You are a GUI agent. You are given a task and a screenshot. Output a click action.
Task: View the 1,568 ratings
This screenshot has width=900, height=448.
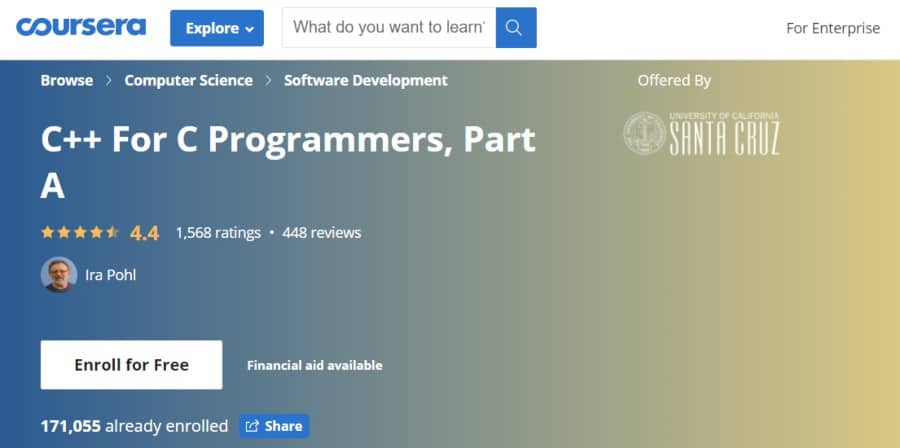(x=218, y=233)
